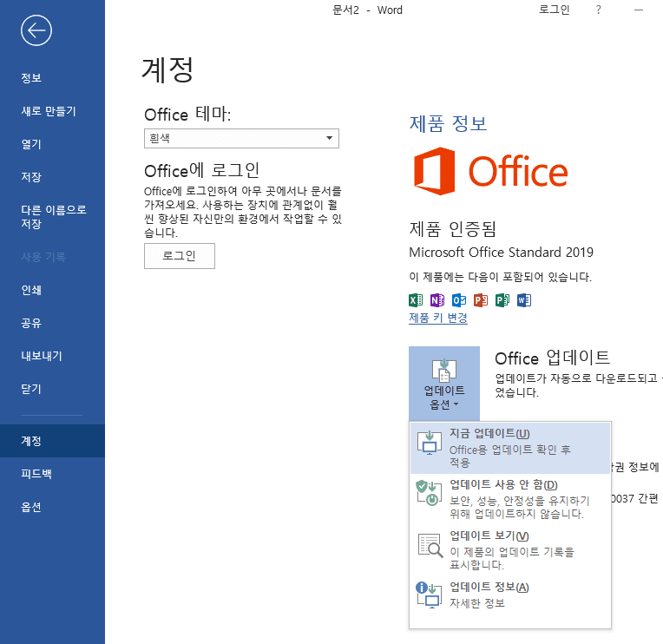This screenshot has width=663, height=644.
Task: Open 옵션 in the sidebar
Action: coord(31,507)
